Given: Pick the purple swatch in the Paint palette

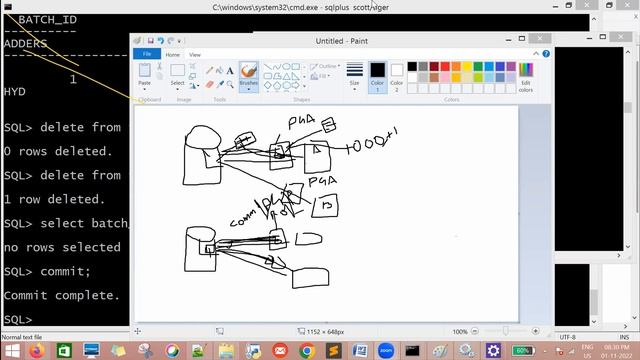Looking at the screenshot, I should (511, 67).
